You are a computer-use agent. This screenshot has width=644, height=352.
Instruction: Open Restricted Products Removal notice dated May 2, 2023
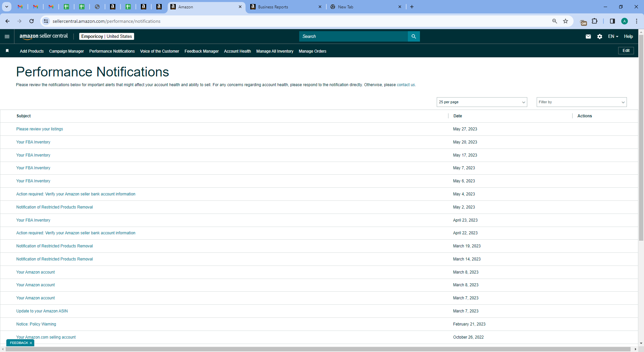[55, 207]
